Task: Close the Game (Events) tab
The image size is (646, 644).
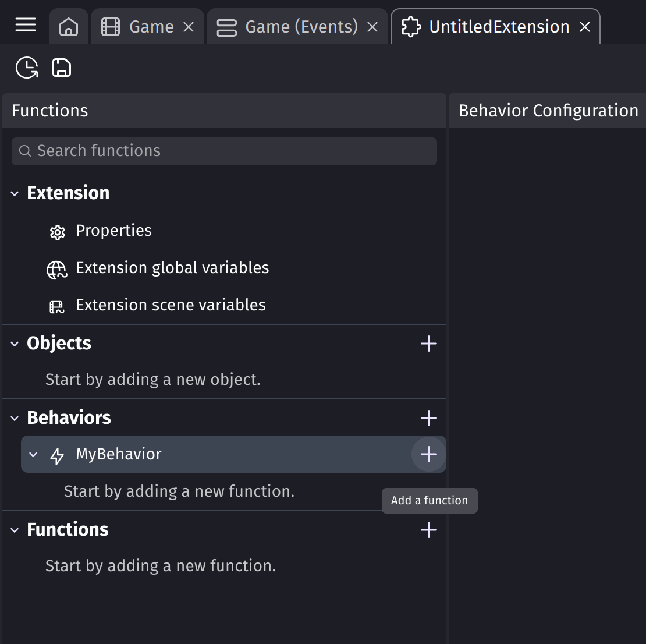Action: point(372,27)
